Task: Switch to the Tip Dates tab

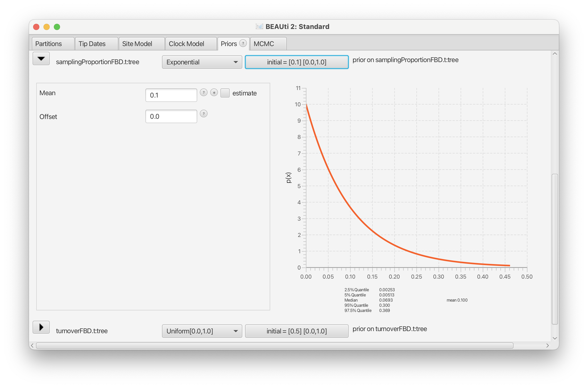Action: tap(97, 44)
